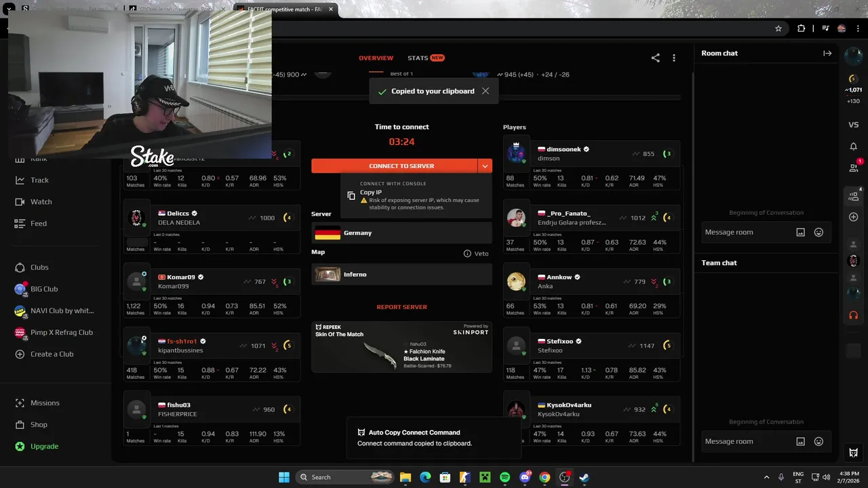
Task: Open the match more-options kebab menu
Action: [x=673, y=58]
